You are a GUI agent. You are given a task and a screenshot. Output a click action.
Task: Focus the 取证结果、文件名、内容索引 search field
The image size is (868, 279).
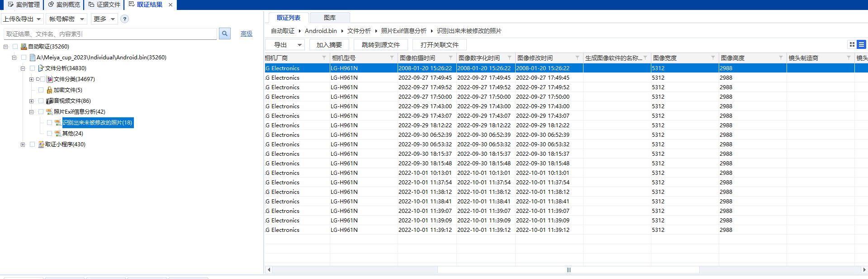[110, 34]
